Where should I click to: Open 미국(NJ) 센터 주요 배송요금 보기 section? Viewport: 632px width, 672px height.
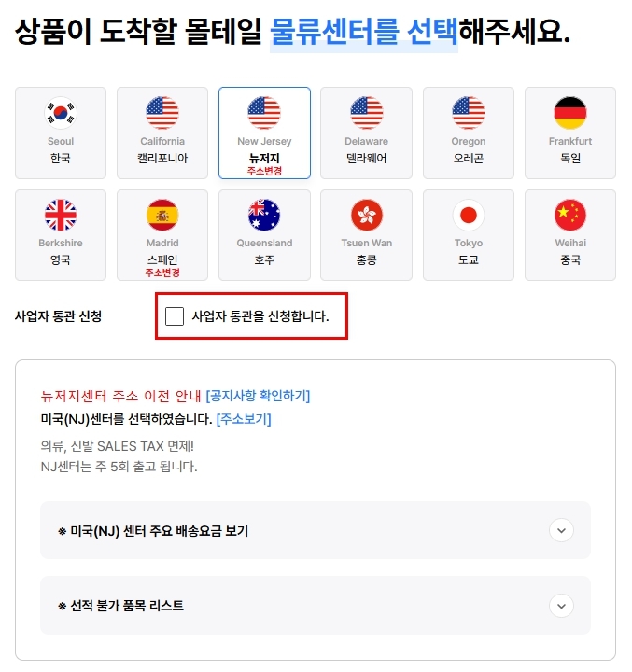316,530
